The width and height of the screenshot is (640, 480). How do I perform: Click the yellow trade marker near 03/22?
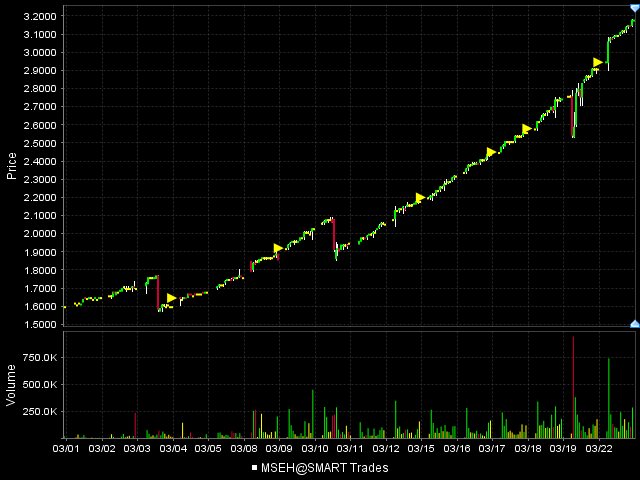coord(598,63)
